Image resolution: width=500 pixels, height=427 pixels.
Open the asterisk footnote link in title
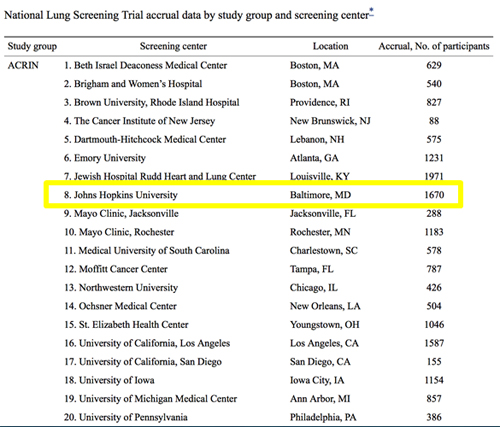pyautogui.click(x=371, y=13)
